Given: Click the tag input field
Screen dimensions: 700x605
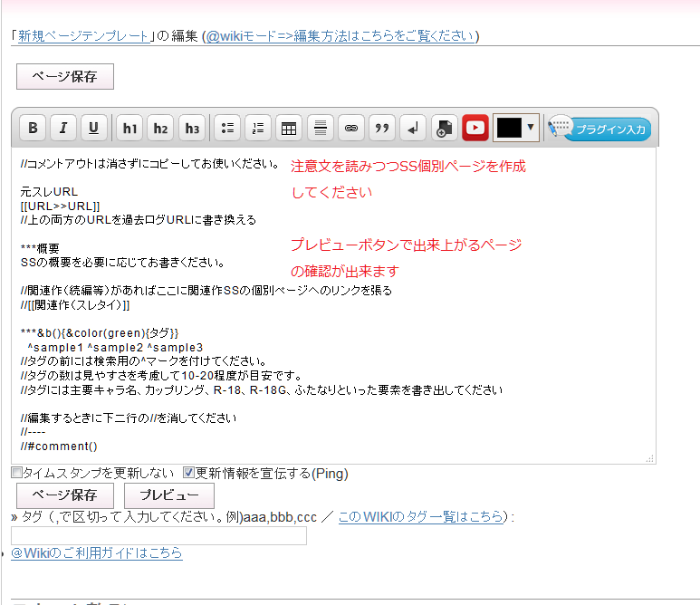Looking at the screenshot, I should click(x=158, y=535).
